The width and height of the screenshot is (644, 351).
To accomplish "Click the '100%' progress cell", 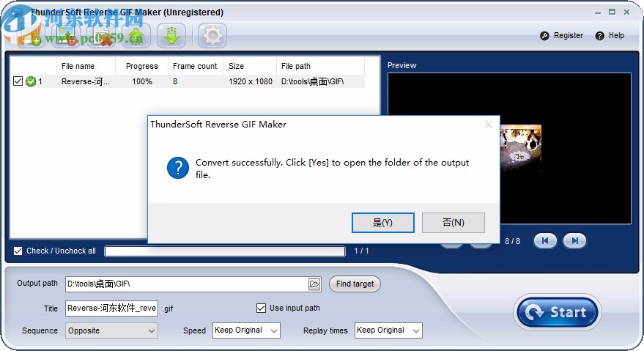I will 142,81.
